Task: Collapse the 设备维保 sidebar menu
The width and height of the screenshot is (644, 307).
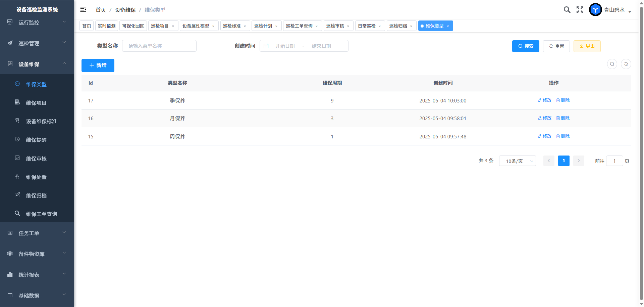Action: pos(37,64)
